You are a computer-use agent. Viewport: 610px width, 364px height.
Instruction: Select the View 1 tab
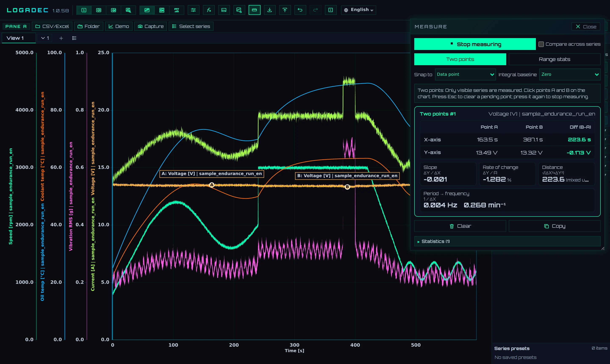(x=19, y=38)
